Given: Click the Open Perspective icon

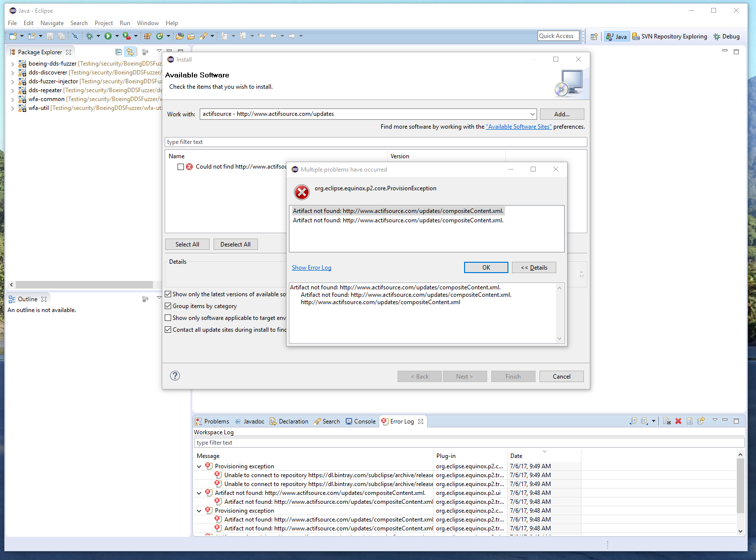Looking at the screenshot, I should (x=594, y=36).
